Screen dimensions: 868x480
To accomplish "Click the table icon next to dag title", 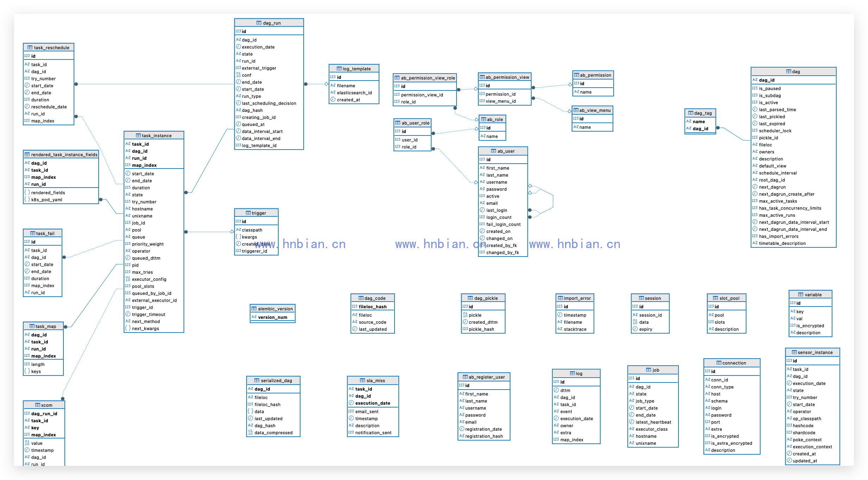I will click(x=789, y=71).
